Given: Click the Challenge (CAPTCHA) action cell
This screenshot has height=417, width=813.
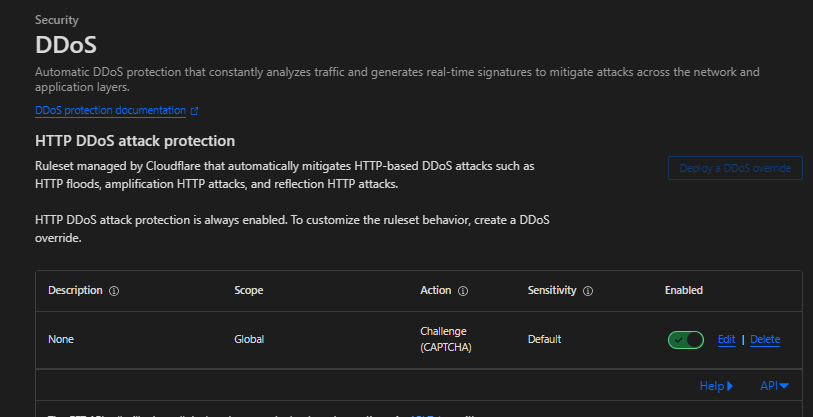Looking at the screenshot, I should [444, 339].
